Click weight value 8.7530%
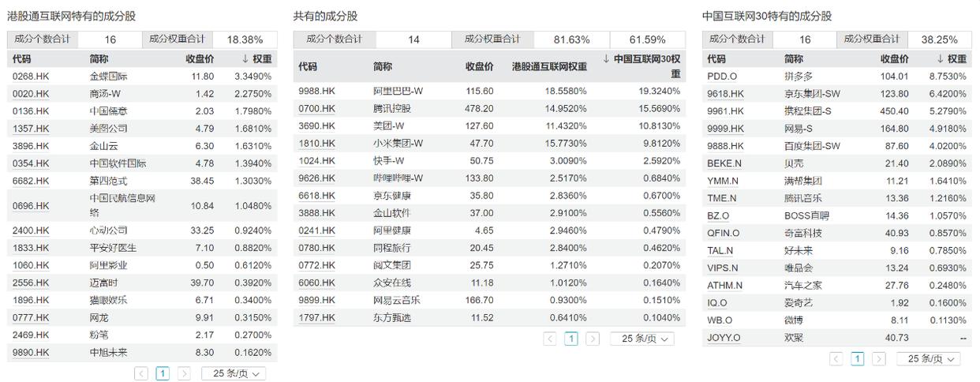The width and height of the screenshot is (980, 382). [x=948, y=77]
